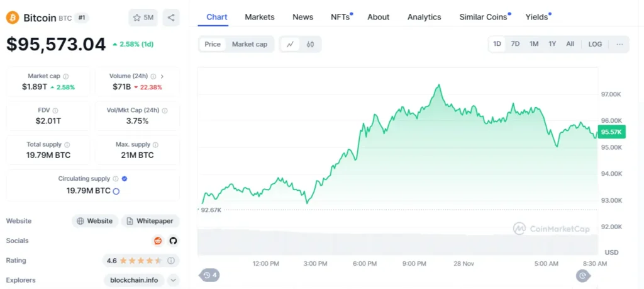The width and height of the screenshot is (644, 289).
Task: Switch to line chart view icon
Action: [291, 45]
